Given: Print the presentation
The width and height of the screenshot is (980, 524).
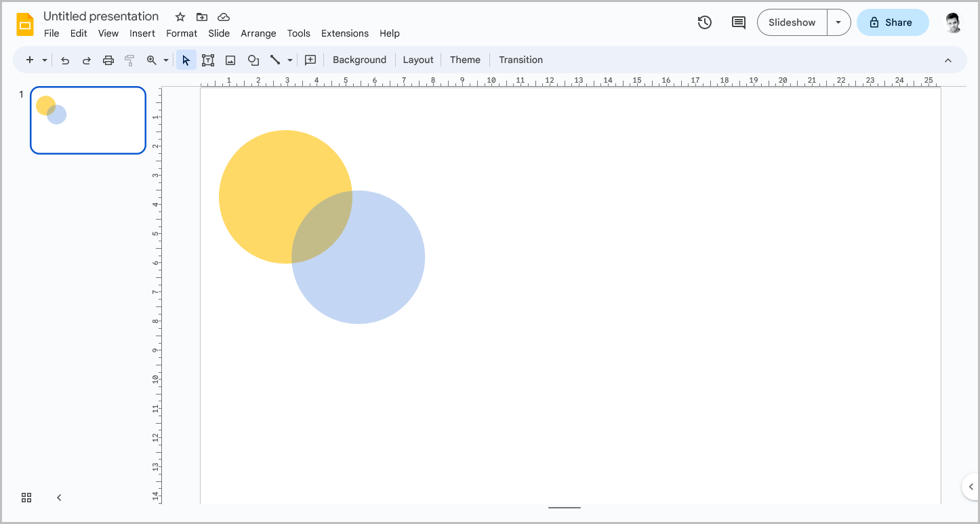Looking at the screenshot, I should click(x=108, y=60).
